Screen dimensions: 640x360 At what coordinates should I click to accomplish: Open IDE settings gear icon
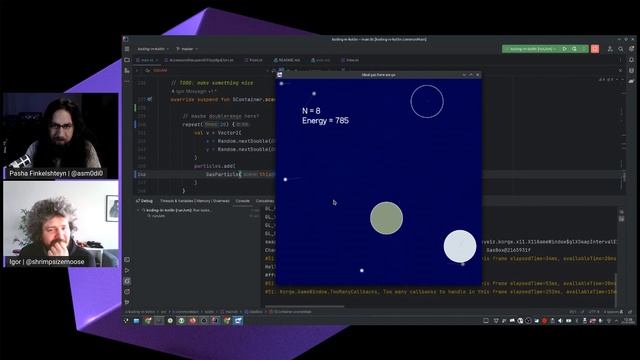pos(631,49)
